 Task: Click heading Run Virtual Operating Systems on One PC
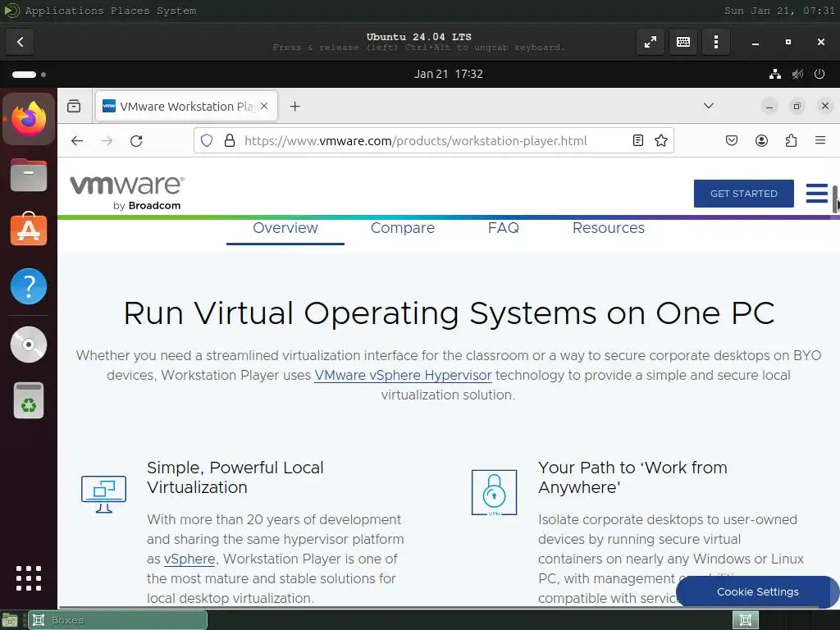tap(449, 313)
